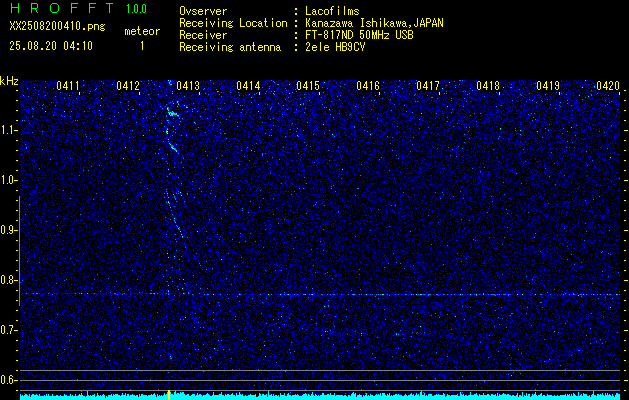This screenshot has height=400, width=629.
Task: Click the meteor count label
Action: point(142,31)
